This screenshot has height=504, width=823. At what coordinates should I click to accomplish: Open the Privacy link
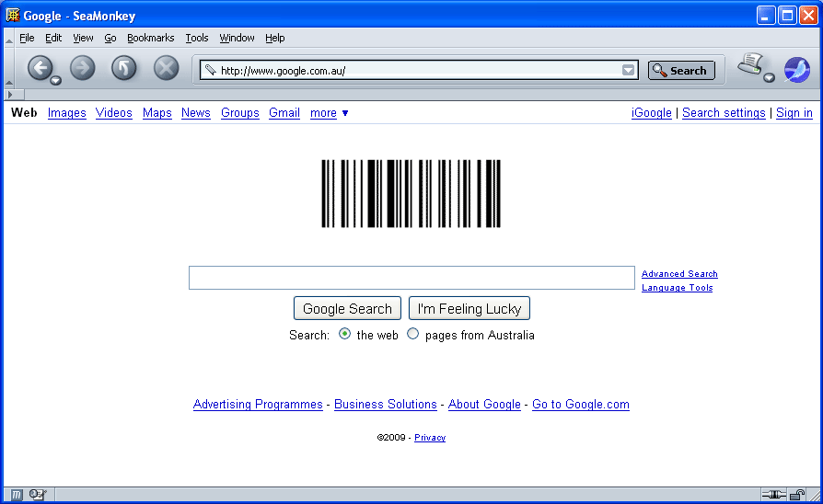point(430,438)
